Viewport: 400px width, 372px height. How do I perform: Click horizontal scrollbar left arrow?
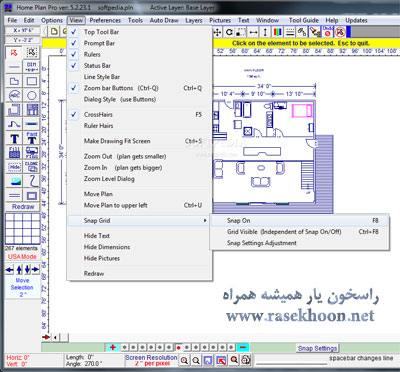tap(55, 337)
